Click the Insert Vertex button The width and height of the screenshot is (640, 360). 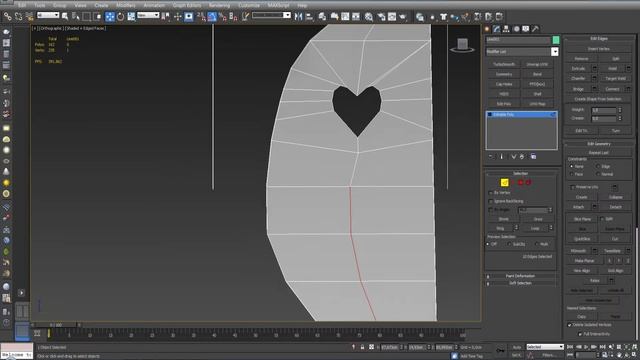[x=599, y=49]
